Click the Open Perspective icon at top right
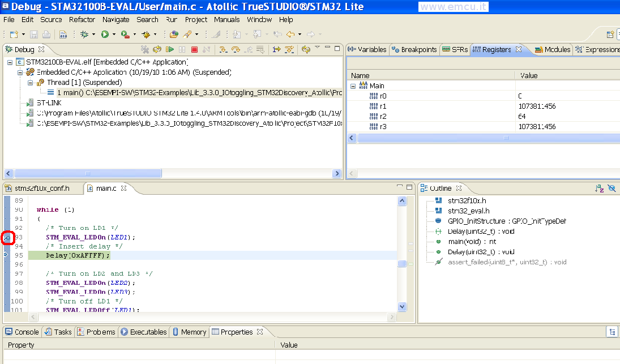 pyautogui.click(x=610, y=35)
